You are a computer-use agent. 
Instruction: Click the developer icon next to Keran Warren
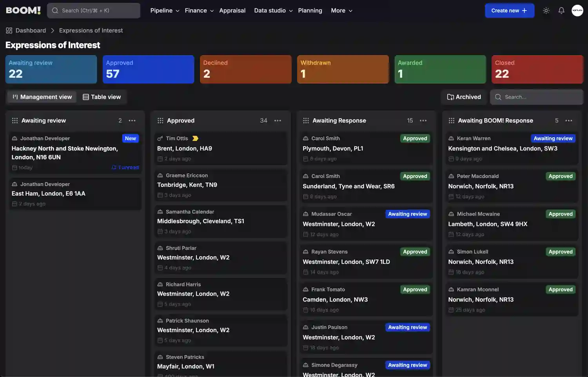click(x=451, y=138)
